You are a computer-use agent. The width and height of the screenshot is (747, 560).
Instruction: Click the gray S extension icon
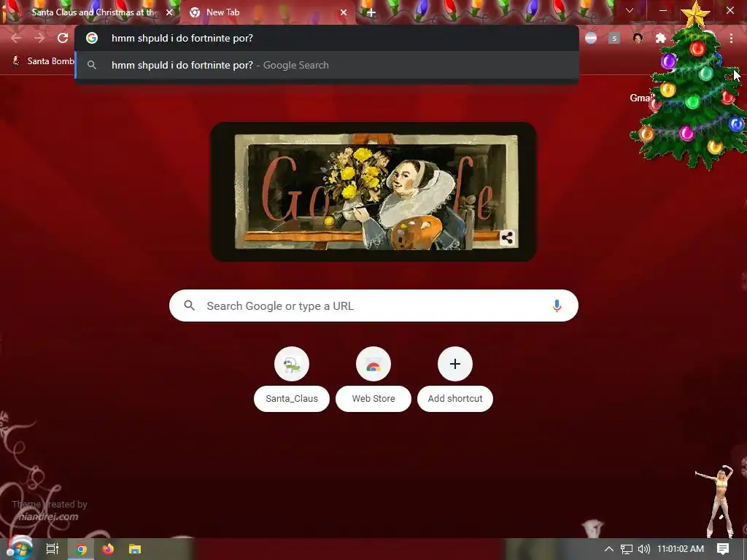(614, 38)
